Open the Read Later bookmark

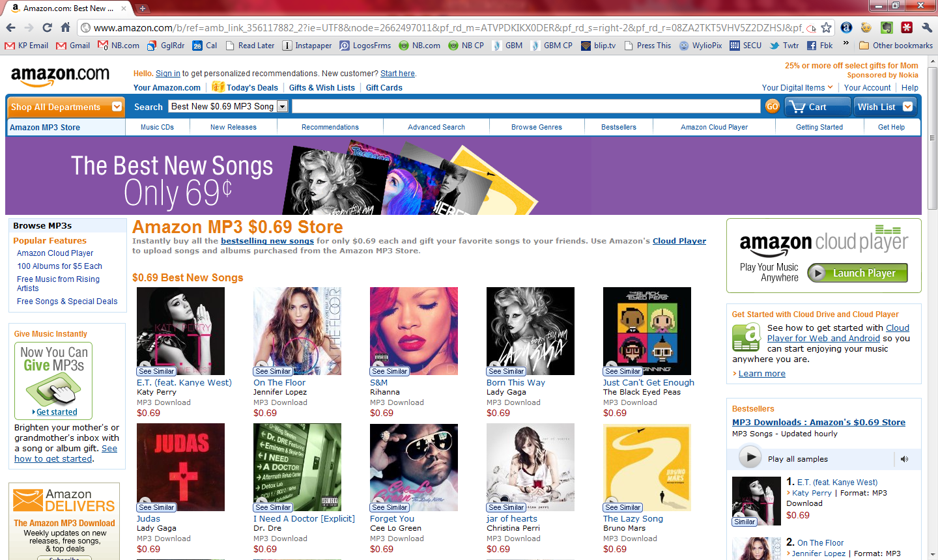250,46
